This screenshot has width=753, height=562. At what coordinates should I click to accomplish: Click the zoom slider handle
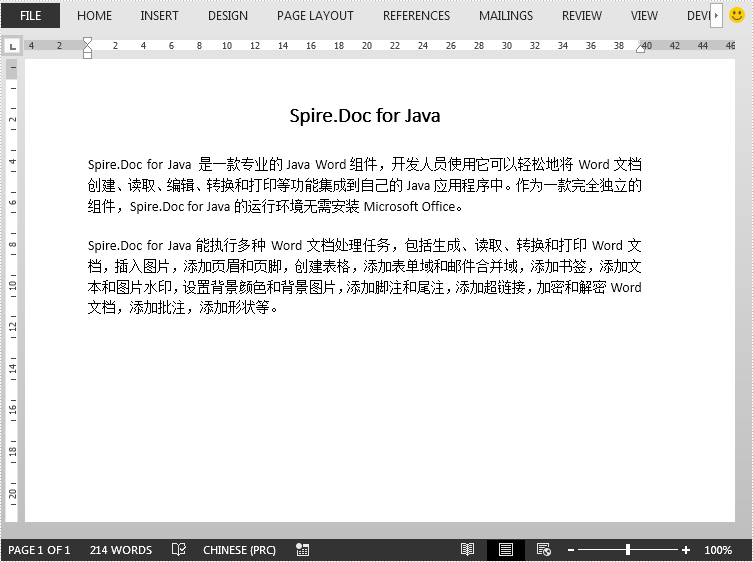pos(627,550)
